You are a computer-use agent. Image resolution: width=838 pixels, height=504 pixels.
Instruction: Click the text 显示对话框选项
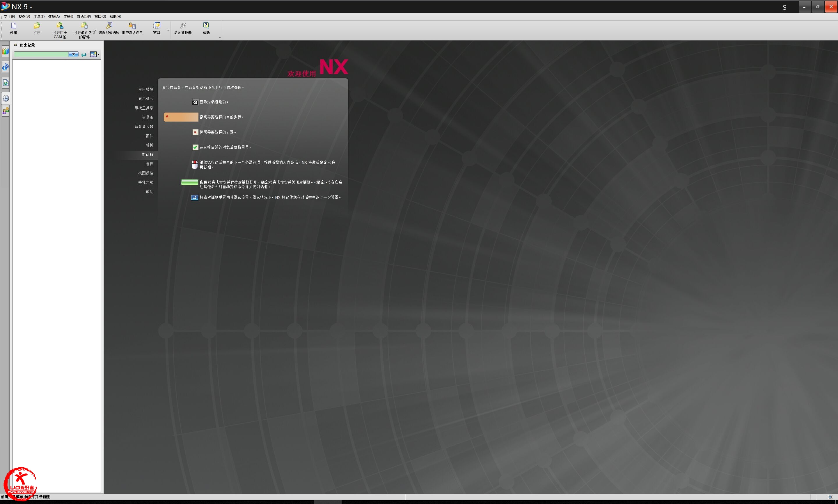point(214,102)
